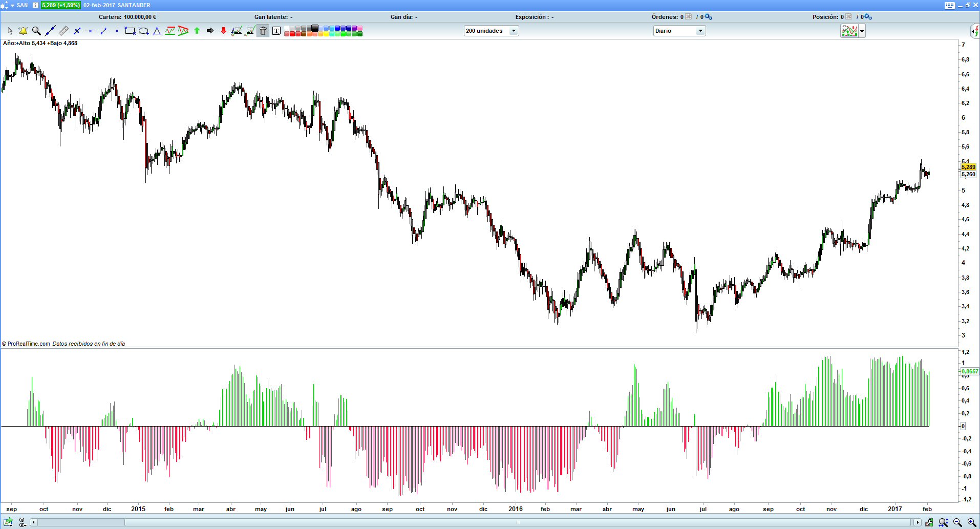Pick the pink color swatch
This screenshot has width=980, height=529.
(x=360, y=28)
